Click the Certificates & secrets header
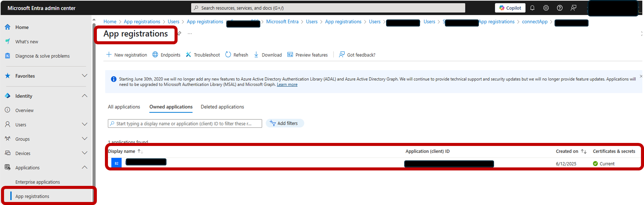The width and height of the screenshot is (644, 205). point(614,151)
